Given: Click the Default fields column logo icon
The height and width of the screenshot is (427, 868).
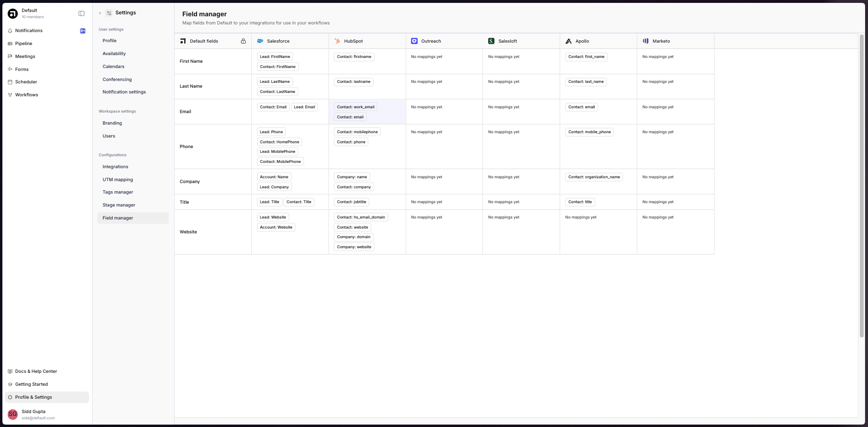Looking at the screenshot, I should pyautogui.click(x=183, y=41).
